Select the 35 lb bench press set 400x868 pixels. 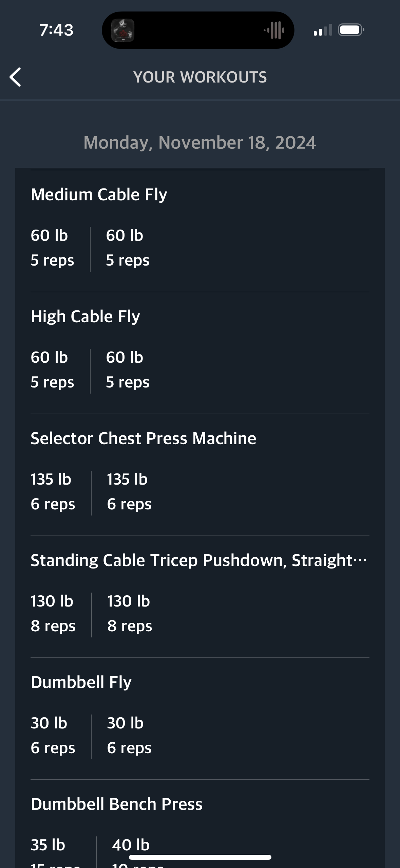pos(48,845)
